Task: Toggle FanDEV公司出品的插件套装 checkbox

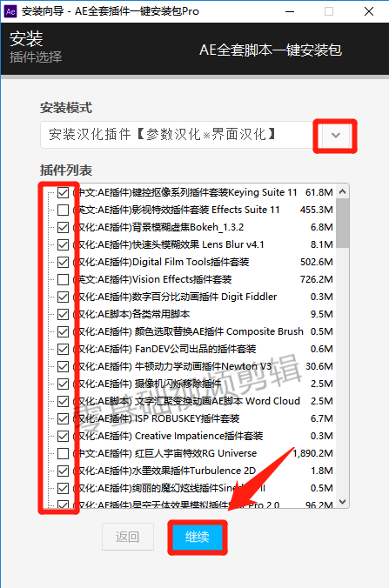Action: coord(63,349)
